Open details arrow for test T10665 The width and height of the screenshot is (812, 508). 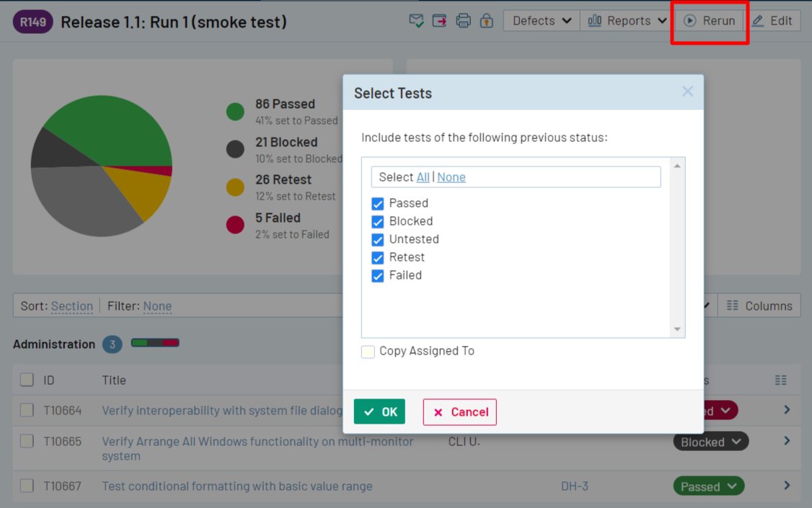click(787, 441)
